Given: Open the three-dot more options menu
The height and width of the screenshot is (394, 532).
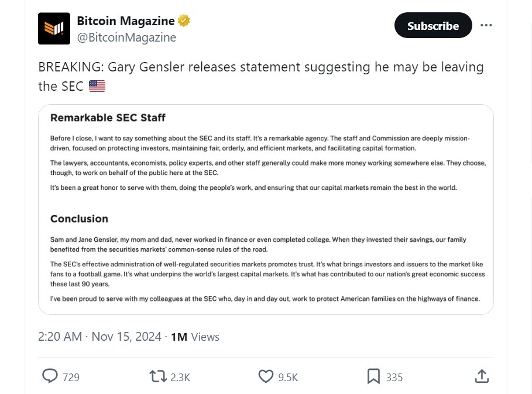Looking at the screenshot, I should coord(486,26).
